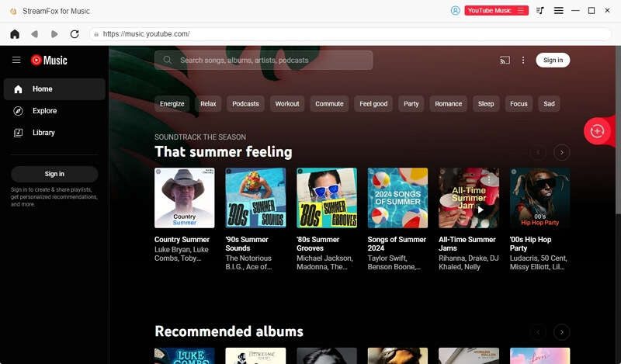621x364 pixels.
Task: Navigate back with the left arrow
Action: [x=34, y=34]
